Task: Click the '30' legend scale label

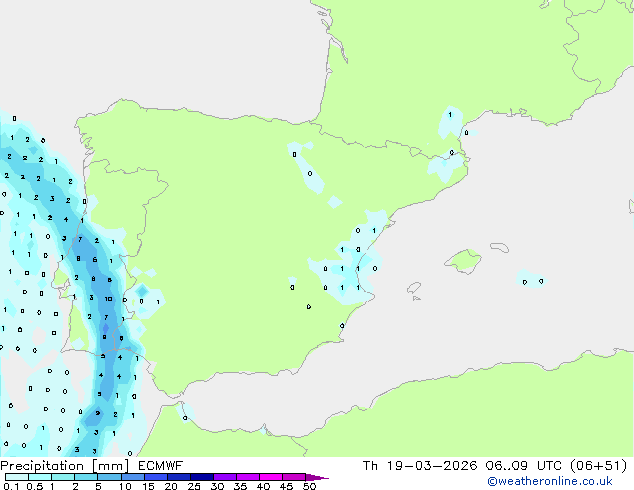Action: click(x=217, y=486)
